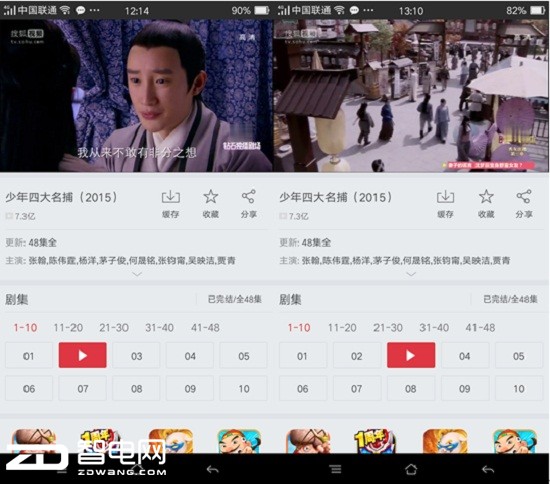The height and width of the screenshot is (484, 550).
Task: Select episode range 31-40 in right screen
Action: 434,328
